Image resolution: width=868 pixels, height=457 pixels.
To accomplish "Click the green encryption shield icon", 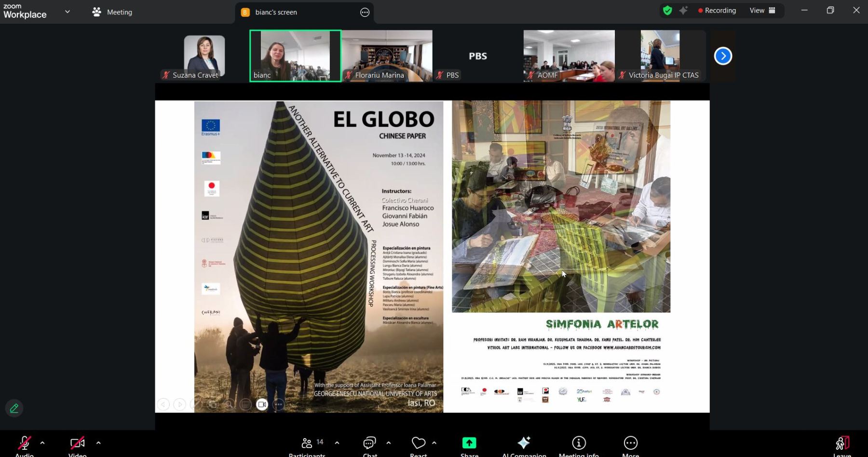I will (667, 11).
